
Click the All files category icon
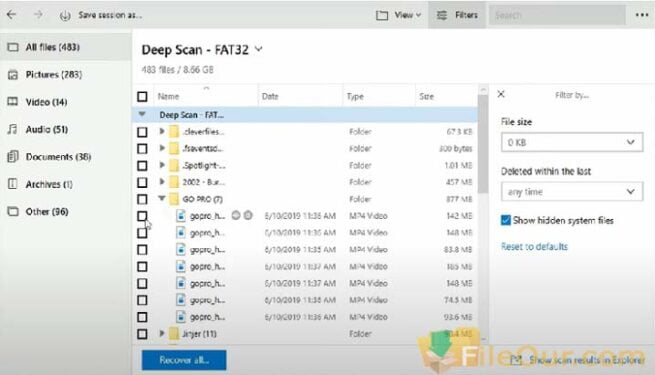(13, 47)
